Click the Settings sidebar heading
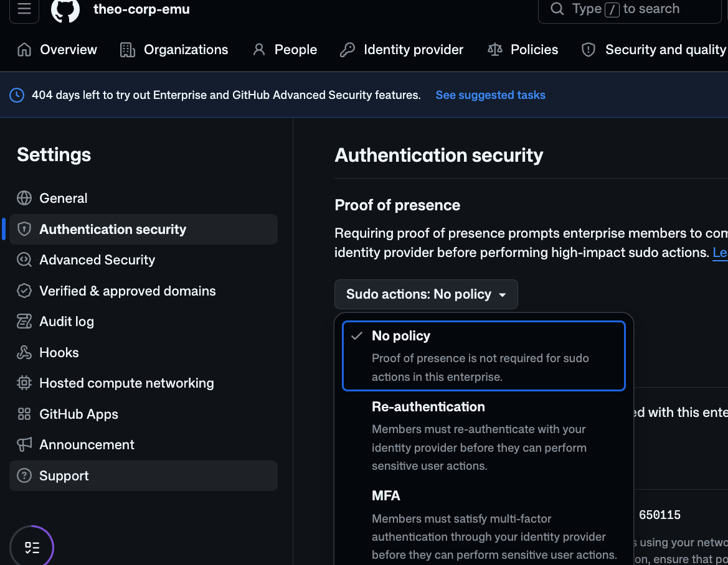This screenshot has height=565, width=728. 54,155
